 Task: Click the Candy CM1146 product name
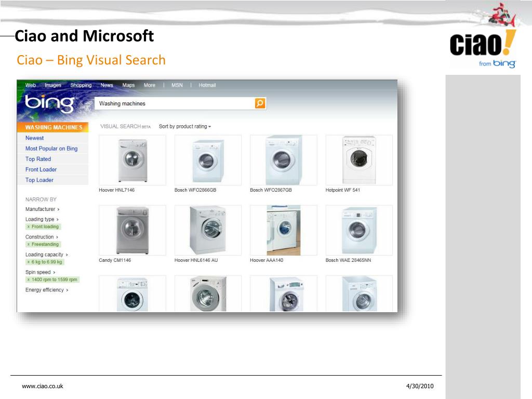click(115, 260)
